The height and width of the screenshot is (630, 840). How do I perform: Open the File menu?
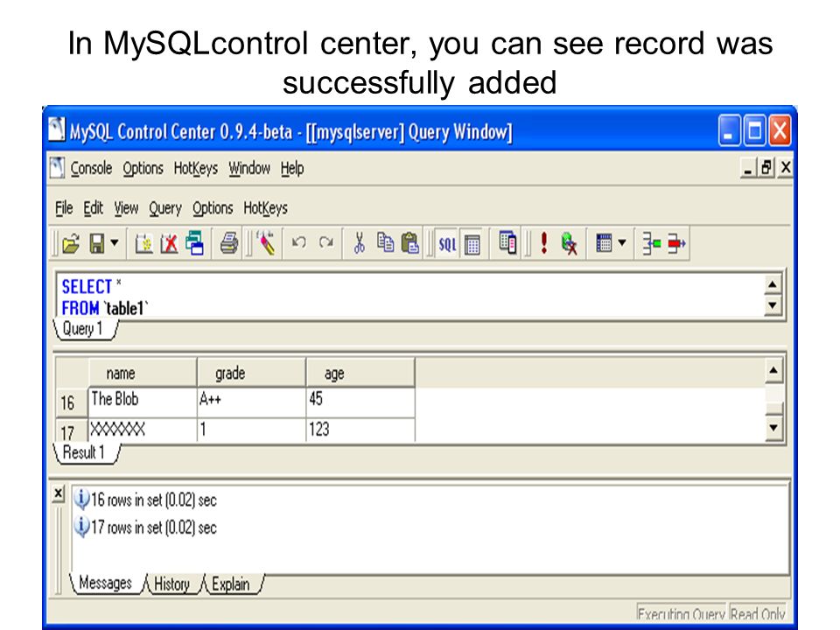point(64,208)
